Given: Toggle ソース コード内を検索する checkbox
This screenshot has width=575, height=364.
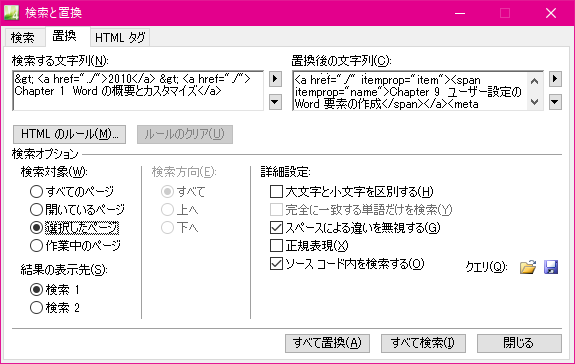Looking at the screenshot, I should 347,264.
